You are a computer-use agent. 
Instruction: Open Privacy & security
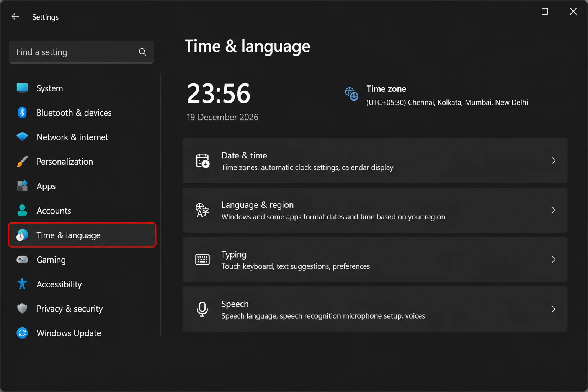[x=82, y=309]
